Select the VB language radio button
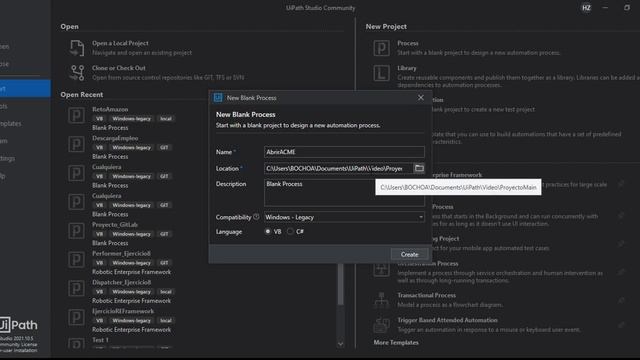This screenshot has width=640, height=360. pos(268,231)
